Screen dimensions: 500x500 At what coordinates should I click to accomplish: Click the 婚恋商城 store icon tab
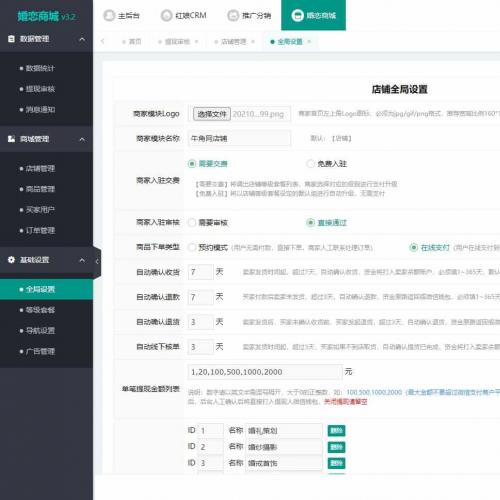coord(297,15)
